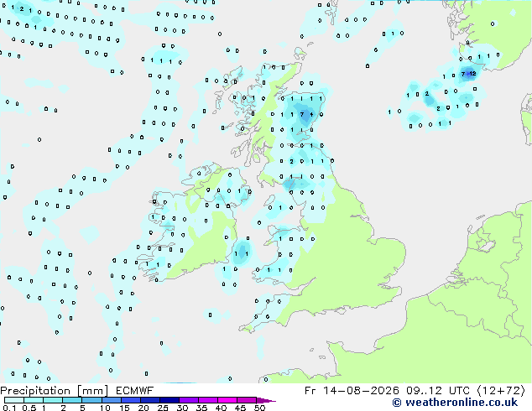Click the above-50 arrow tip of the legend
Viewport: 532px width, 411px height.
pyautogui.click(x=266, y=400)
